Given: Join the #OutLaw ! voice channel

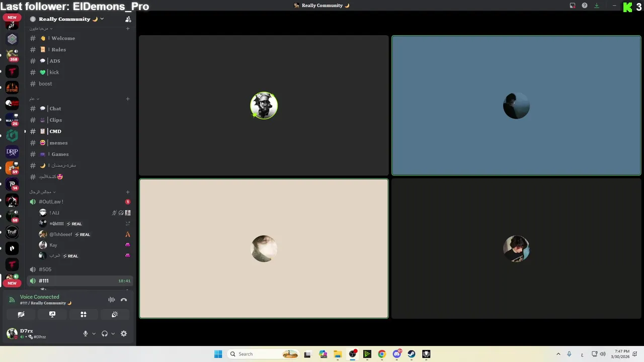Looking at the screenshot, I should pyautogui.click(x=79, y=202).
